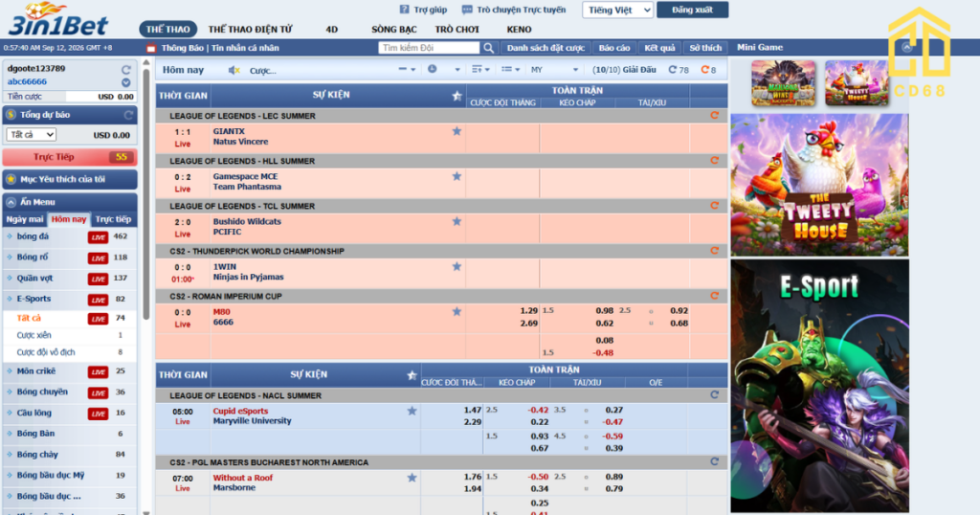The image size is (980, 515).
Task: Click refresh icon in Tổng dự báo header
Action: coord(128,115)
